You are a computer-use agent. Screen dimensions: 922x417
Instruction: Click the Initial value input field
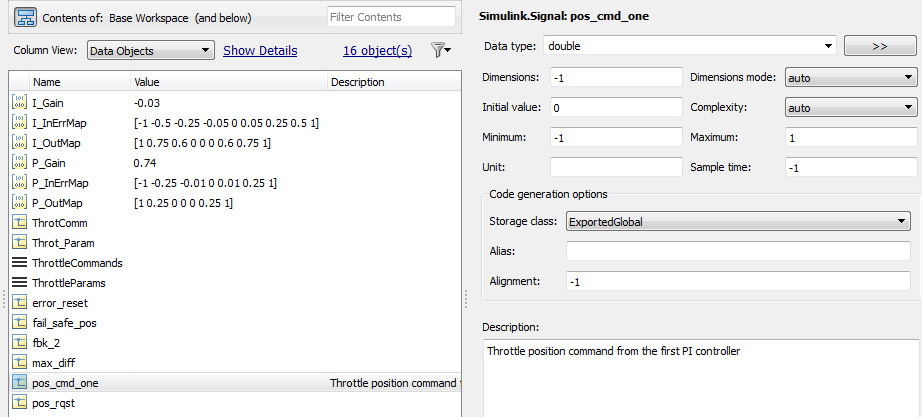coord(615,107)
